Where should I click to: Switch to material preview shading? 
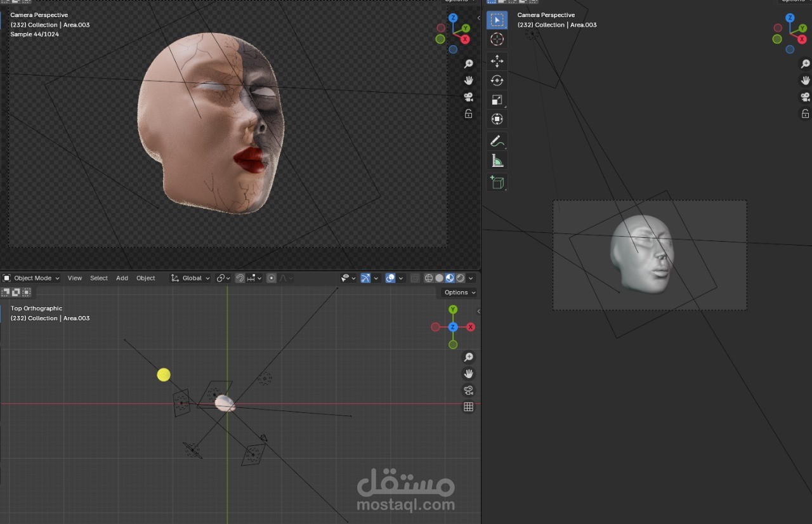coord(450,278)
